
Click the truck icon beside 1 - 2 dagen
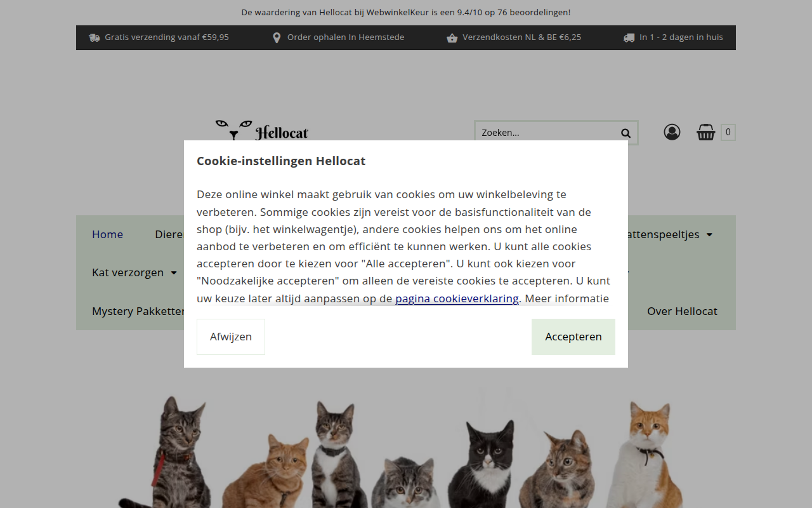coord(629,37)
